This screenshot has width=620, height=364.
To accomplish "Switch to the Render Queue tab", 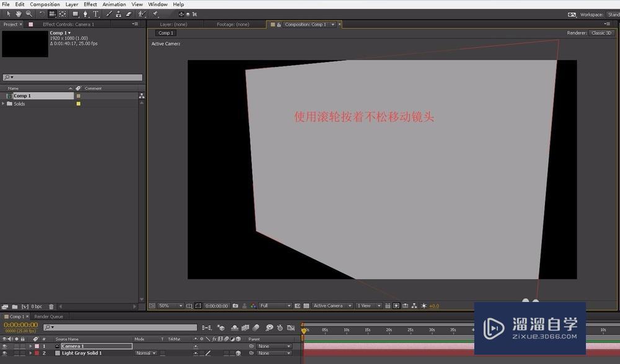I will click(48, 316).
